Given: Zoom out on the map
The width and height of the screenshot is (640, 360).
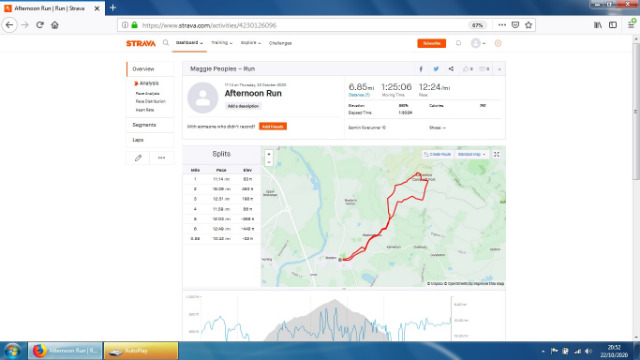Looking at the screenshot, I should click(x=269, y=162).
